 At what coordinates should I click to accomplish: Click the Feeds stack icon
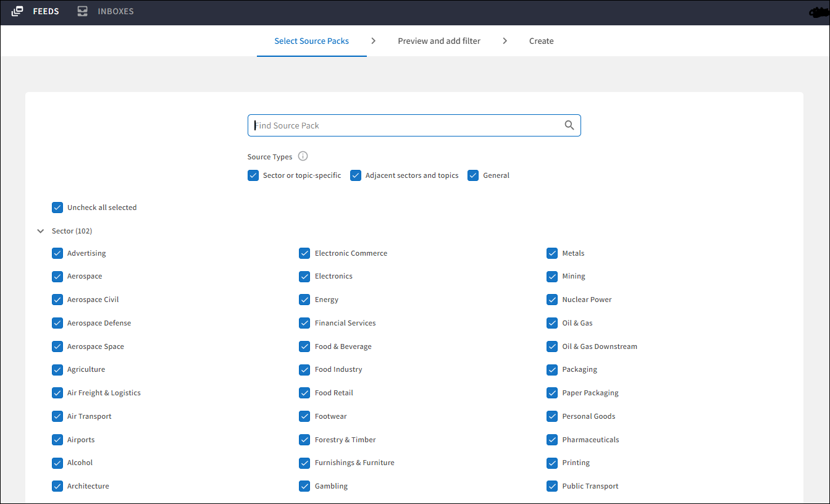tap(17, 11)
